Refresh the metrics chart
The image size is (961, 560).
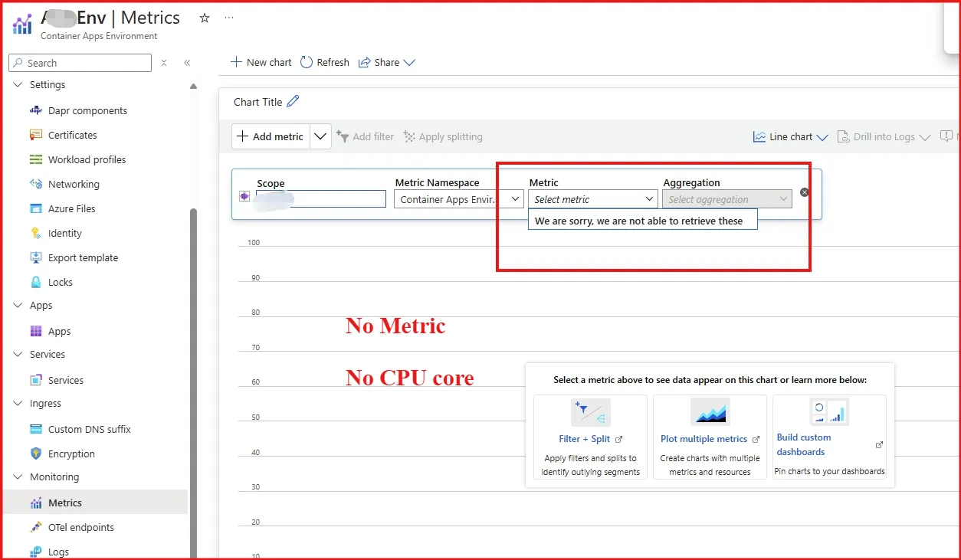(324, 62)
